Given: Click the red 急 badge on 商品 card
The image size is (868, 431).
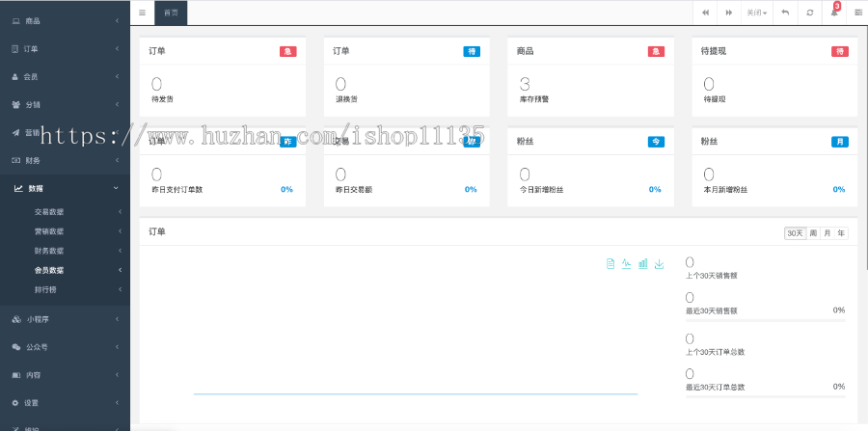Looking at the screenshot, I should pyautogui.click(x=656, y=51).
